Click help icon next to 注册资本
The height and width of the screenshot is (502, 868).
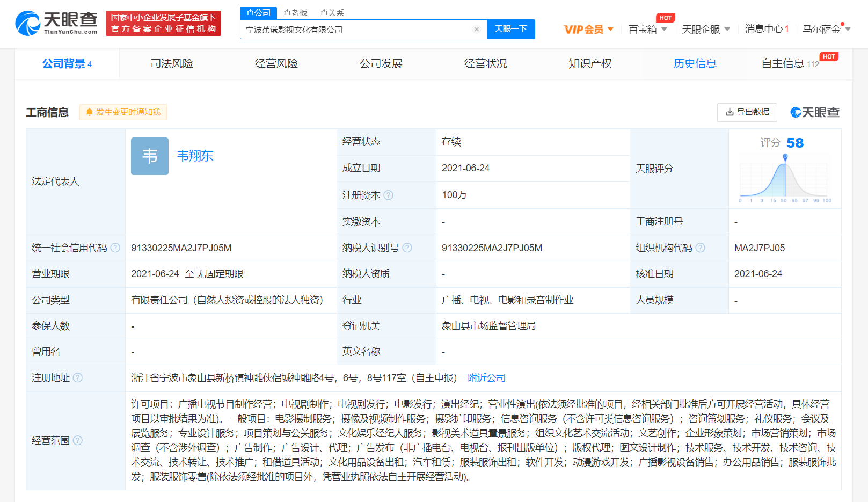coord(389,195)
